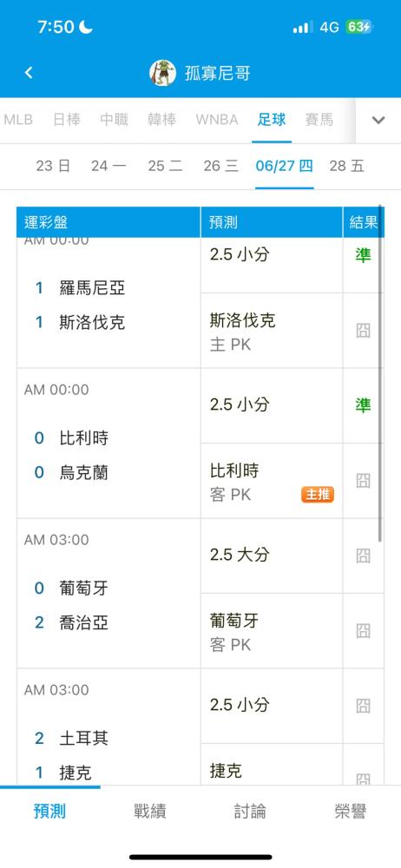Select the 足球 tab
The height and width of the screenshot is (868, 401).
[272, 120]
